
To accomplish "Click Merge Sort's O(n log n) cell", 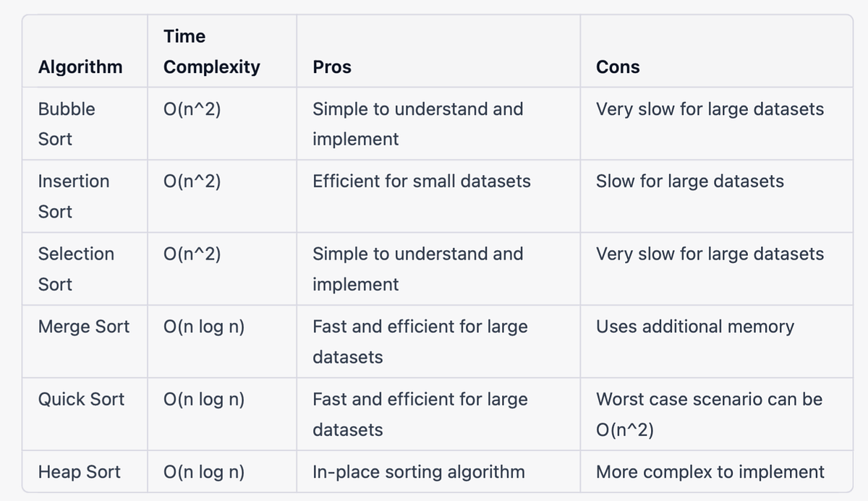I will point(222,341).
